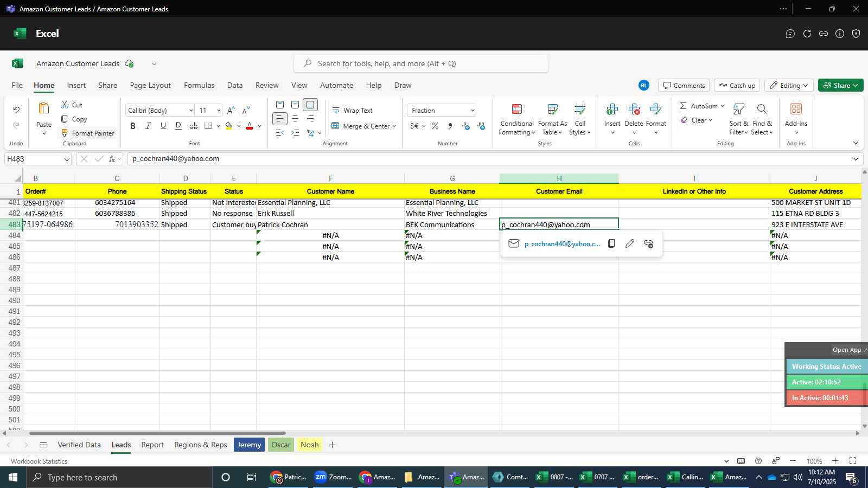Select the Format Painter tool
This screenshot has width=868, height=488.
87,133
